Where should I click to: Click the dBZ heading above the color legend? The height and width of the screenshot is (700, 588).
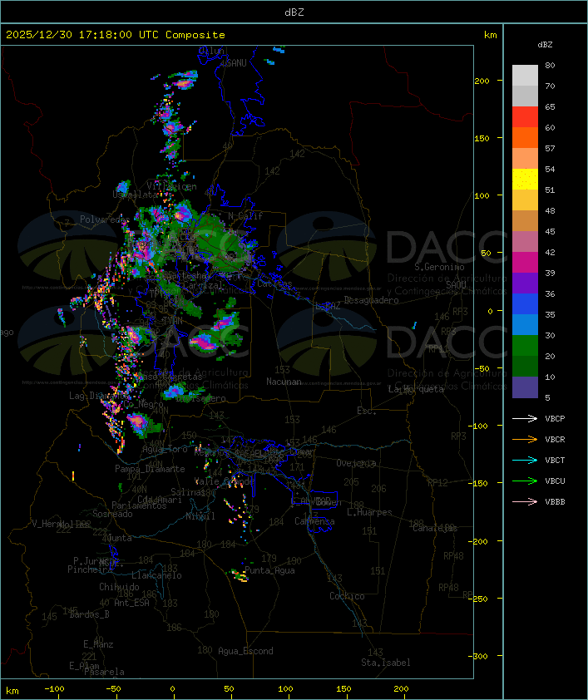[x=545, y=45]
